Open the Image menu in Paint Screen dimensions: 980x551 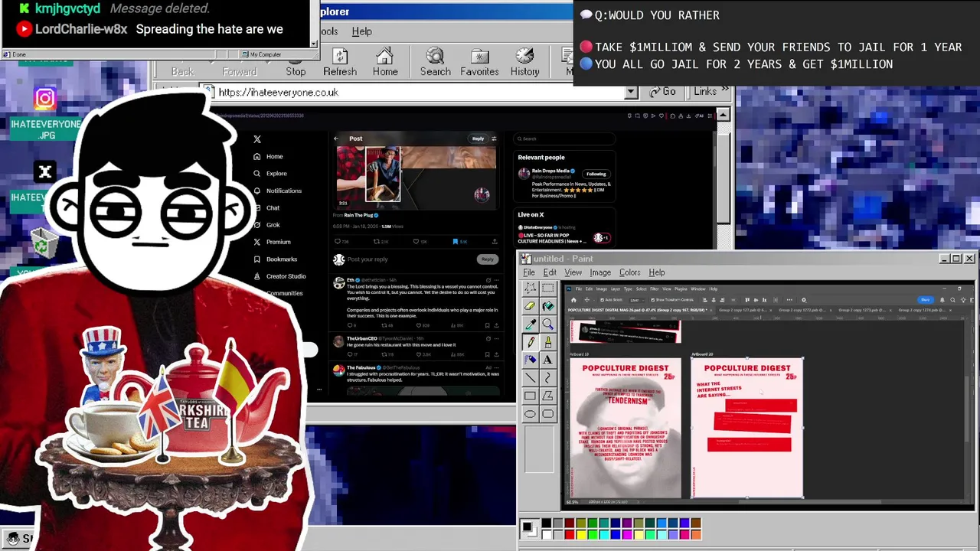point(600,272)
